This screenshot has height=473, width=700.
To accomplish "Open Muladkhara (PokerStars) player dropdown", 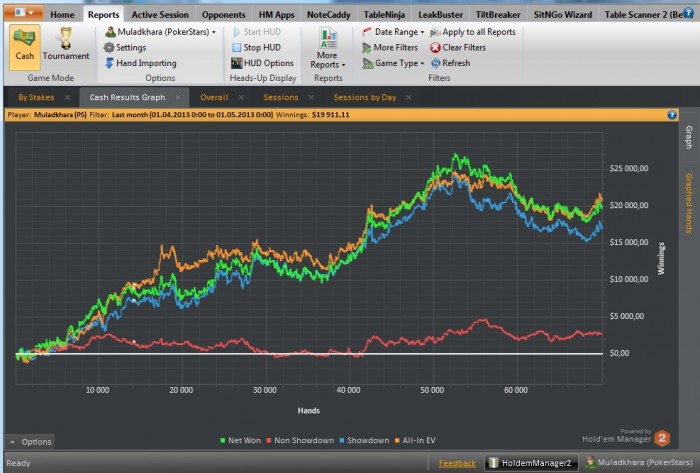I will (160, 32).
